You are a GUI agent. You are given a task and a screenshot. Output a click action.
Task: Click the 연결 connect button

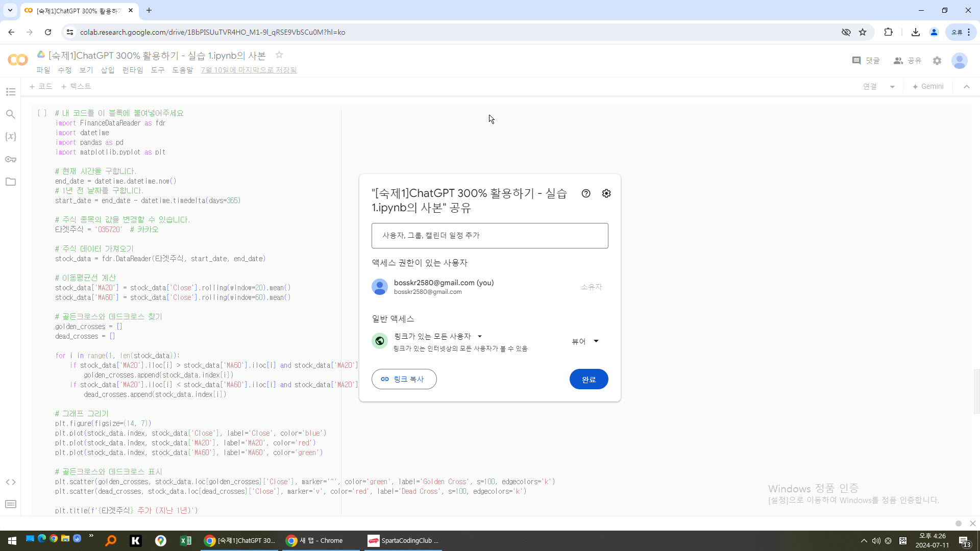[870, 87]
